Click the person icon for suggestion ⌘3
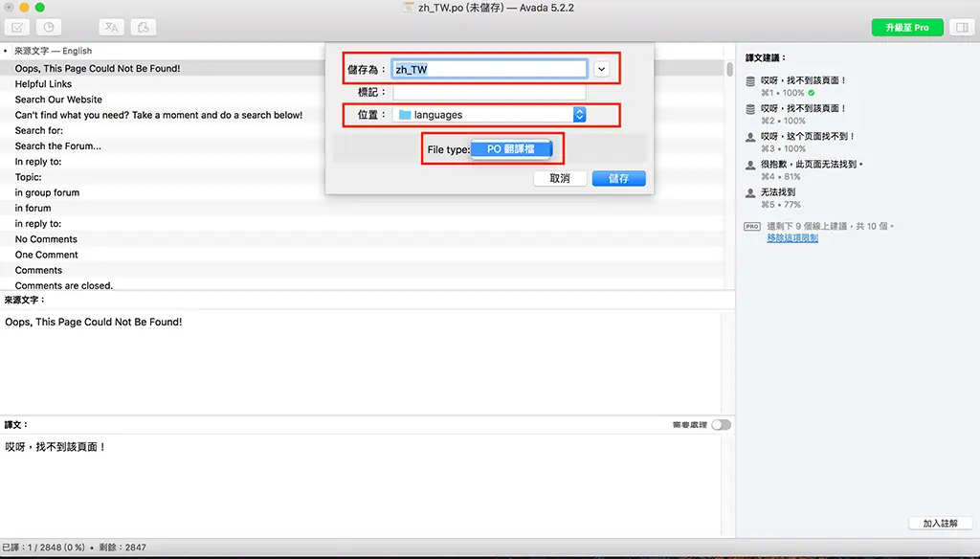 (x=750, y=138)
